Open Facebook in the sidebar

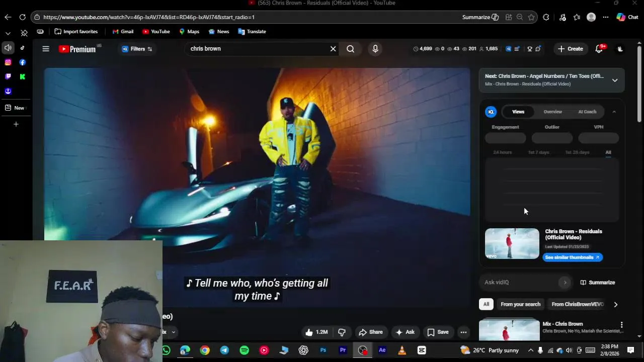[x=23, y=62]
